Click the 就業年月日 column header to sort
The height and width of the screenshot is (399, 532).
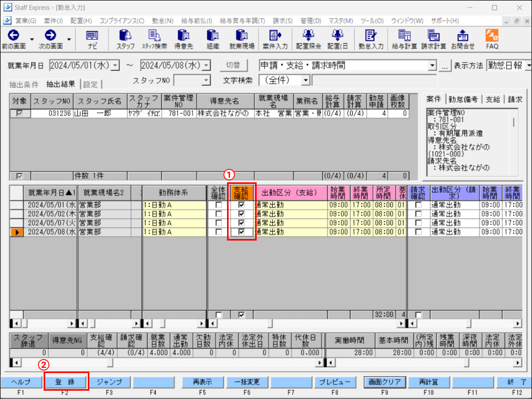50,193
